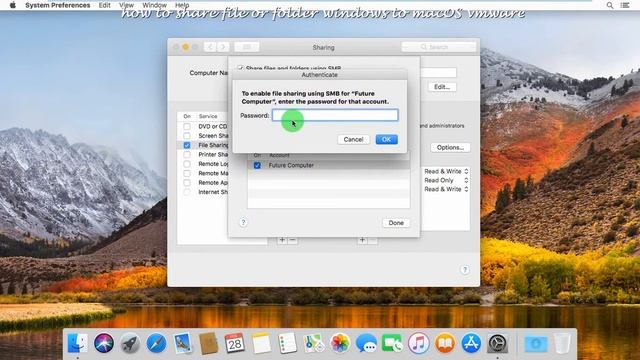The width and height of the screenshot is (640, 360).
Task: Select Future Computer account row text
Action: click(291, 165)
